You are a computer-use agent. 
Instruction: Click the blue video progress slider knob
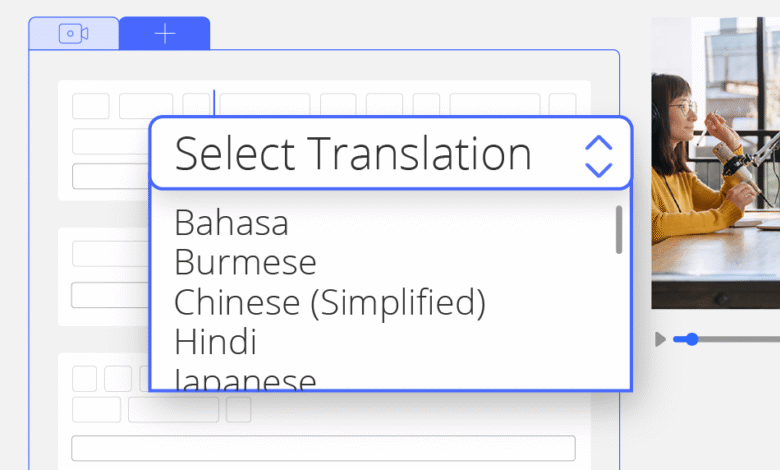pos(692,340)
